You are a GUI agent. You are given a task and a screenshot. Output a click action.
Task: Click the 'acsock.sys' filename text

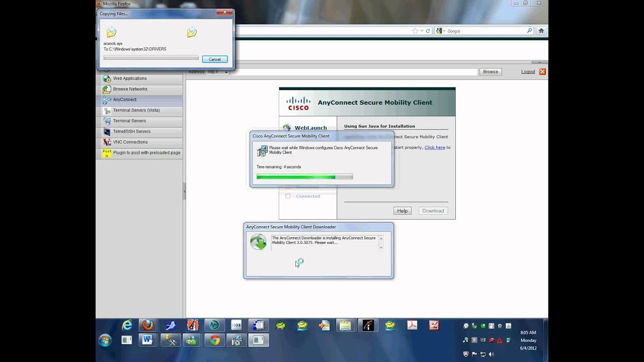coord(113,44)
